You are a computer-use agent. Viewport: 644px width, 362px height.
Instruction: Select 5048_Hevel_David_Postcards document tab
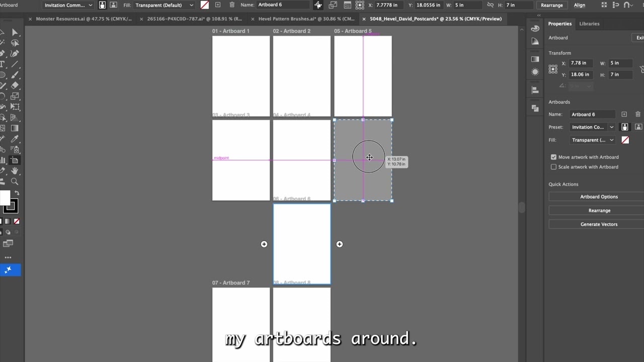click(x=435, y=19)
